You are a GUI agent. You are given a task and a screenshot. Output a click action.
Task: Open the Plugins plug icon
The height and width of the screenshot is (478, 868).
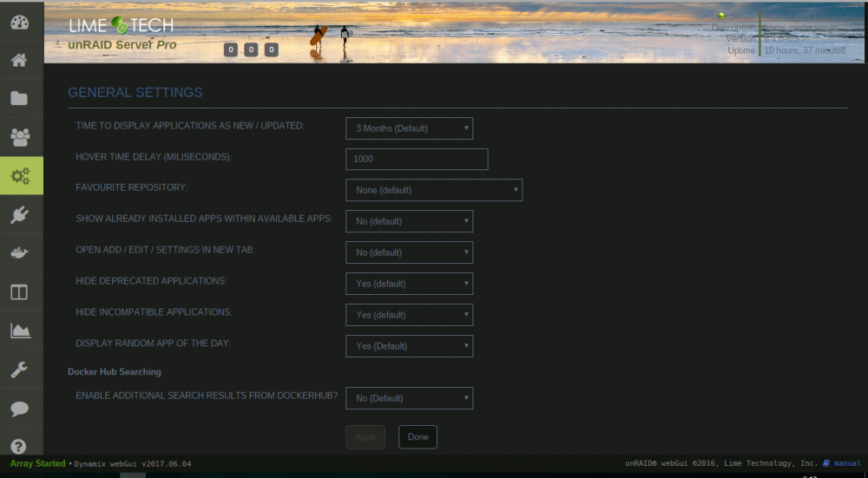20,214
